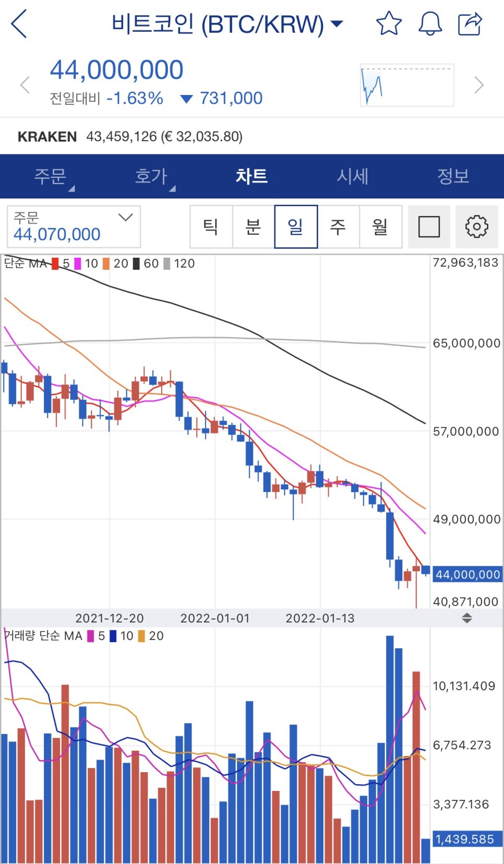Tap the blue 44,000,000 price axis tag
The height and width of the screenshot is (864, 504).
click(x=467, y=574)
